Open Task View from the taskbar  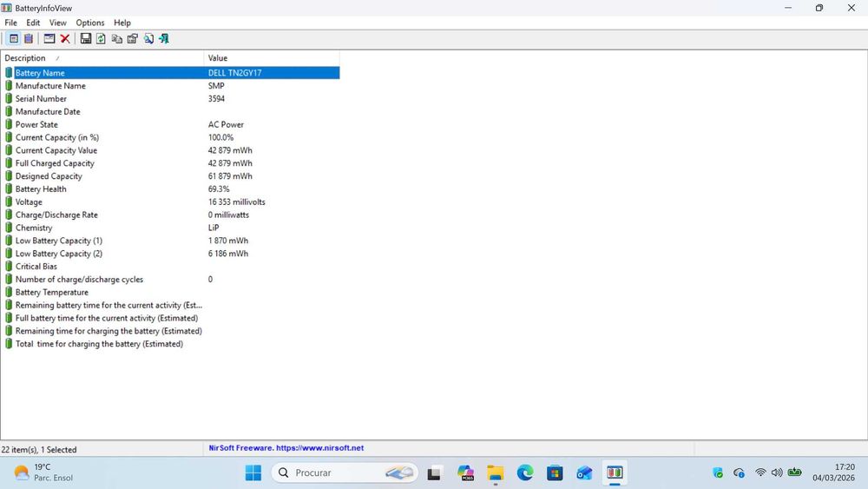click(434, 473)
